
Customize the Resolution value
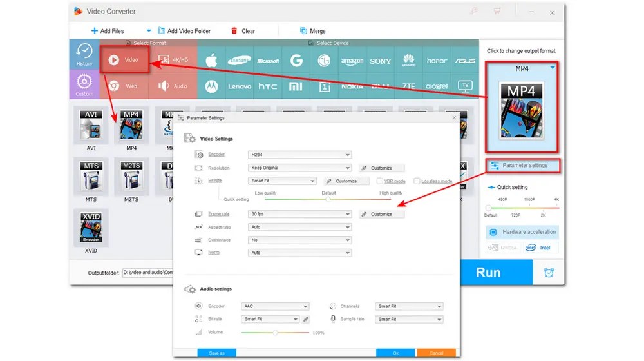[381, 168]
